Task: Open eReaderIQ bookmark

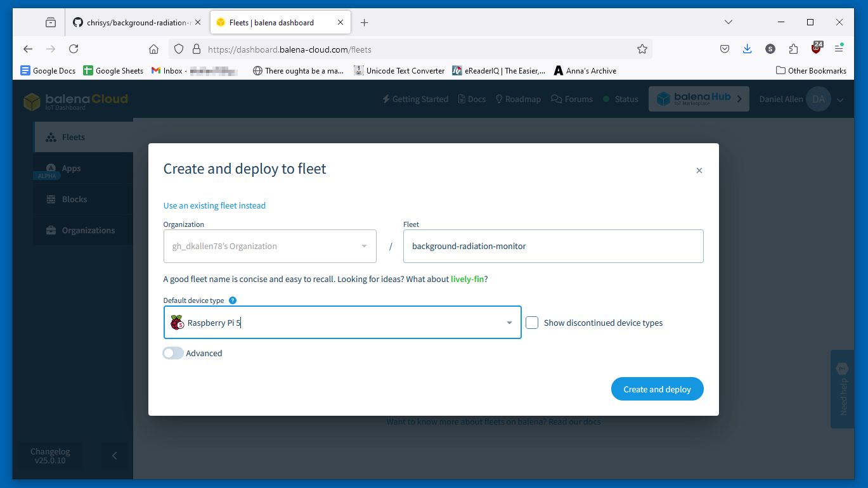Action: pos(499,70)
